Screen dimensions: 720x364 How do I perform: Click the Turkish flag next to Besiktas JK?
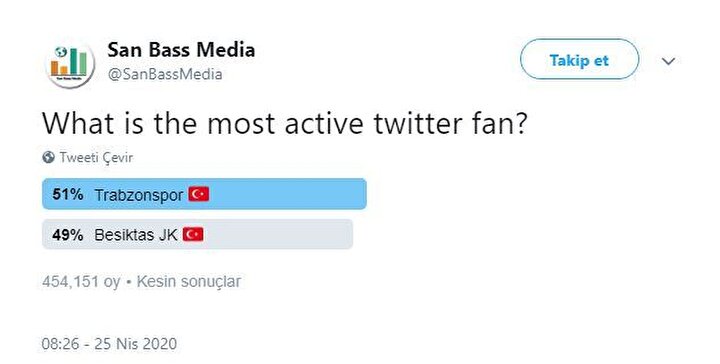point(193,235)
